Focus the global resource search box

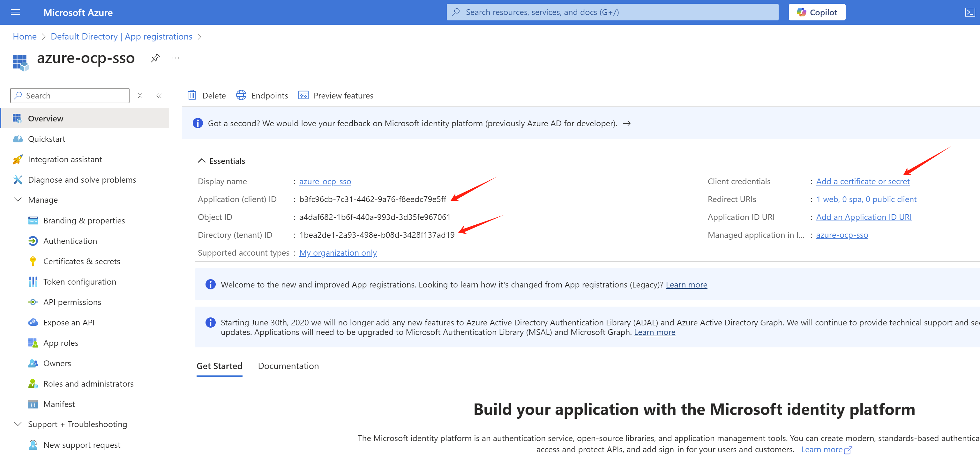pos(612,12)
